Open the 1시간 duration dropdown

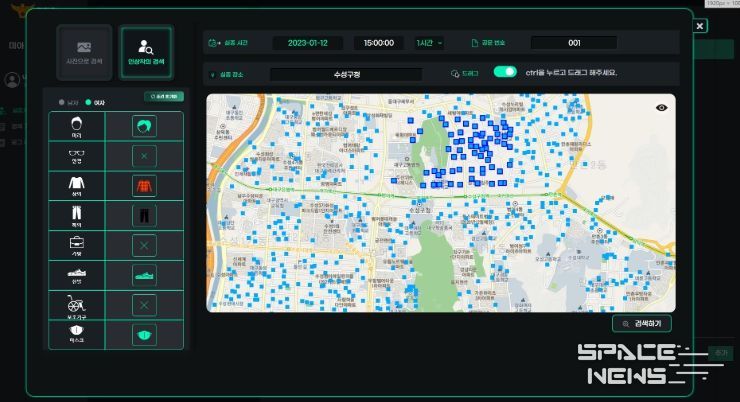click(x=430, y=43)
